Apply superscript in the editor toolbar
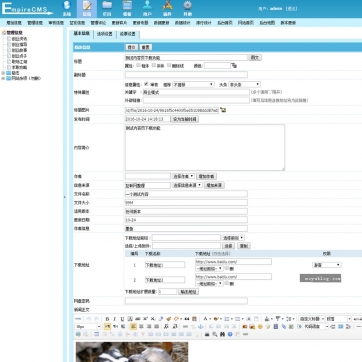Screen dimensions: 362x362 (145, 319)
